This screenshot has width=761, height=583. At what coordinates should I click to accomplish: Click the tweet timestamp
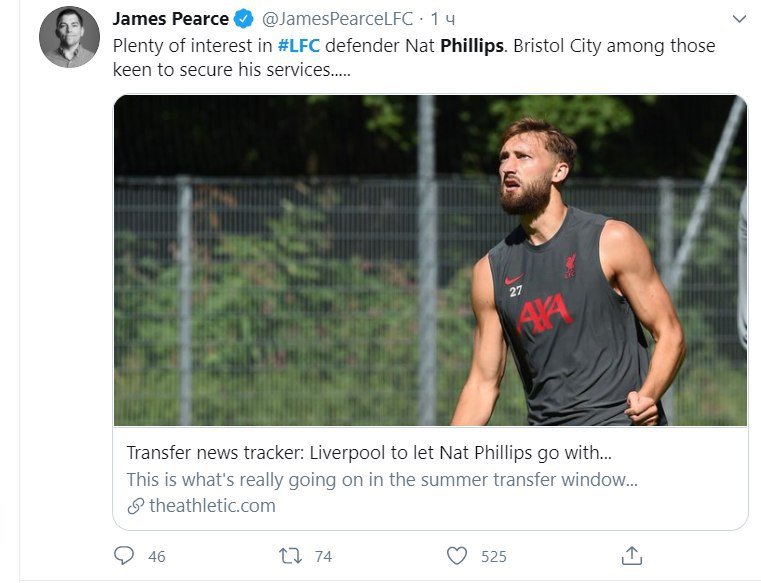[x=443, y=19]
